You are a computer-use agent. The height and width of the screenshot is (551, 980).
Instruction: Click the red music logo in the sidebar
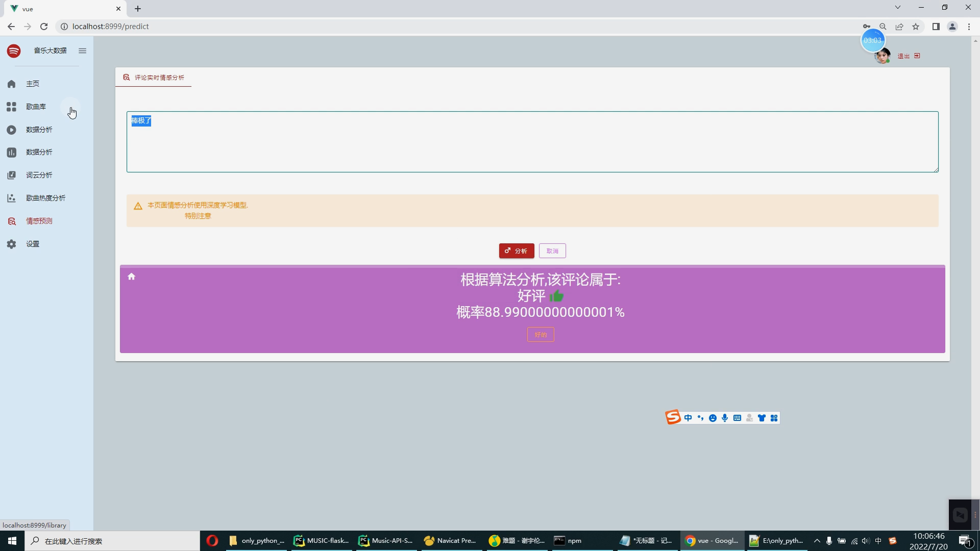(x=14, y=51)
